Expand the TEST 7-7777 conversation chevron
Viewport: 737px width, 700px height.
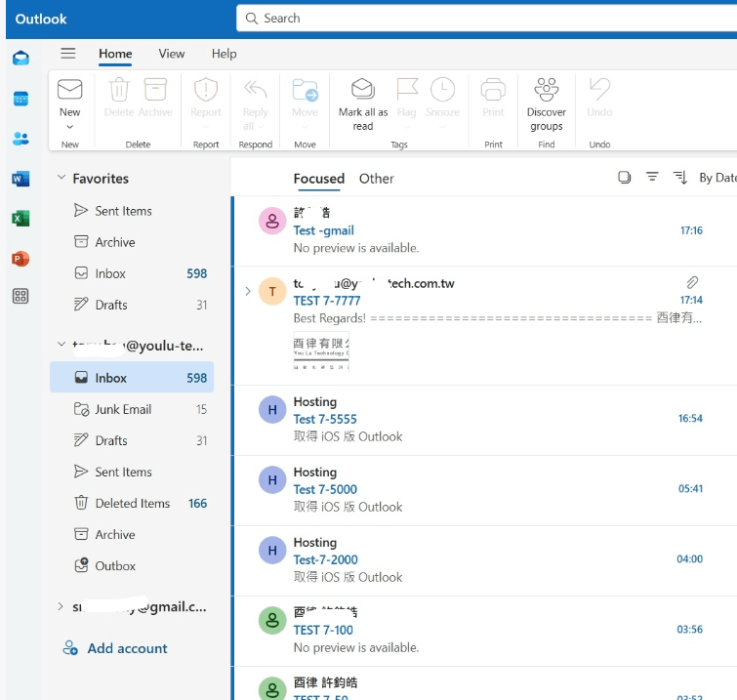coord(248,291)
